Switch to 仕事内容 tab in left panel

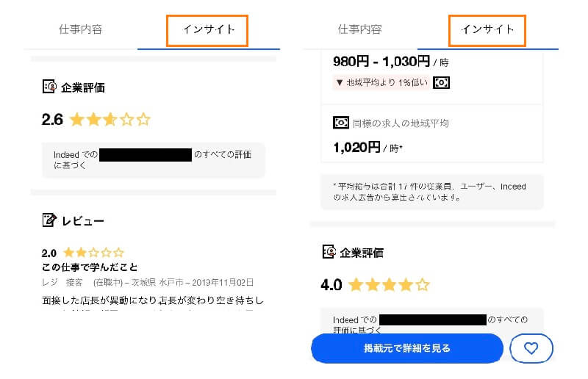click(81, 29)
